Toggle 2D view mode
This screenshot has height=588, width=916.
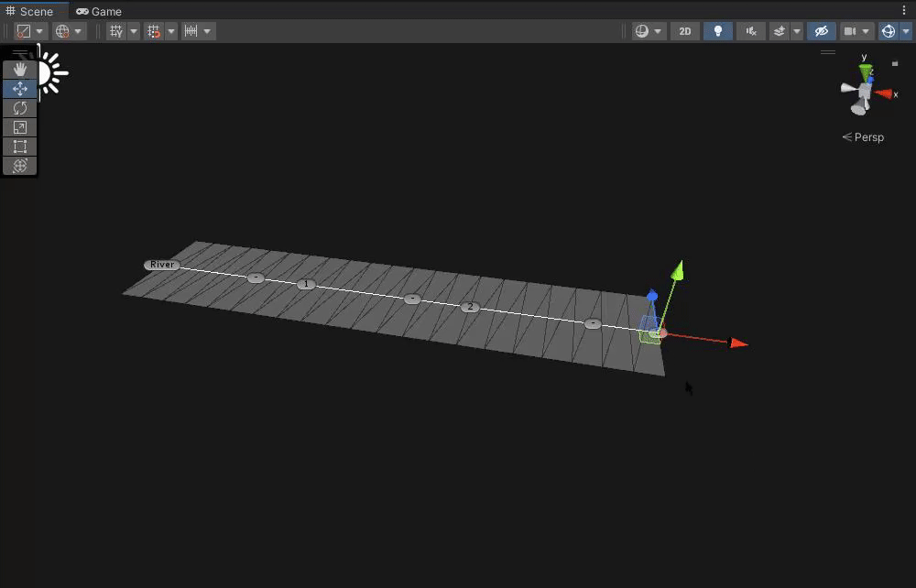(684, 31)
